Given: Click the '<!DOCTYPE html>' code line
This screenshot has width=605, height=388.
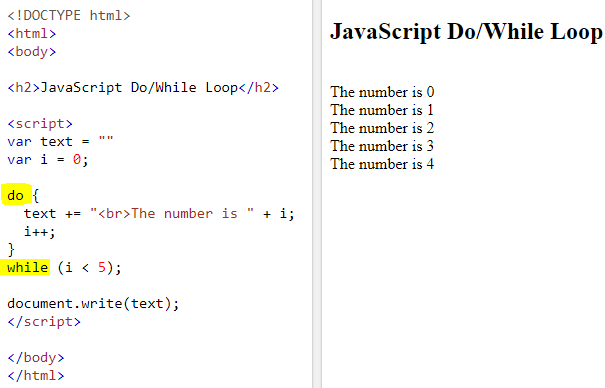Looking at the screenshot, I should coord(69,16).
